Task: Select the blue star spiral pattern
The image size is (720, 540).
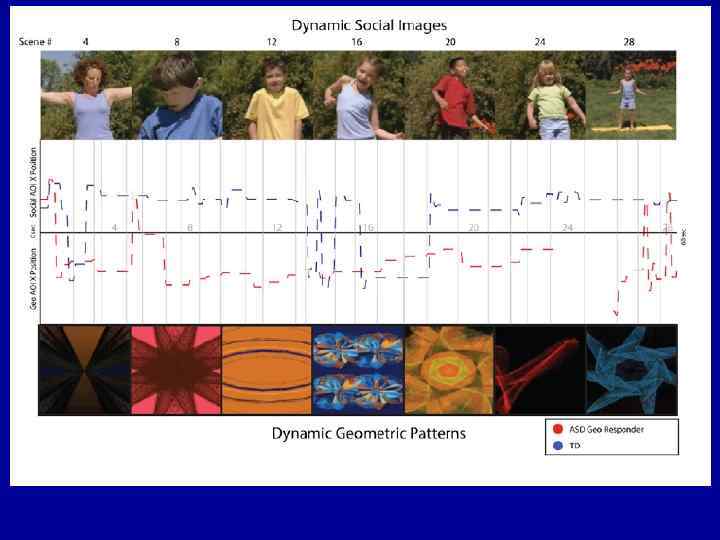Action: pyautogui.click(x=631, y=370)
